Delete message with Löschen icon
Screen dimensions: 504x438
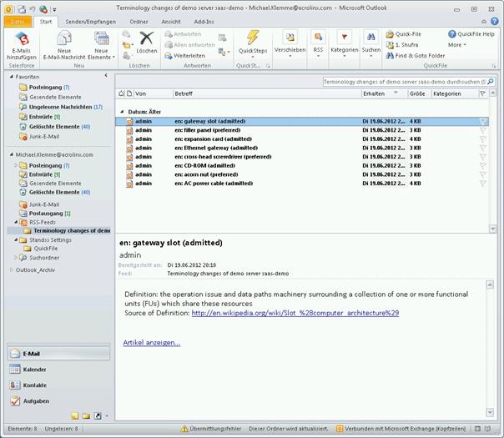(x=147, y=43)
